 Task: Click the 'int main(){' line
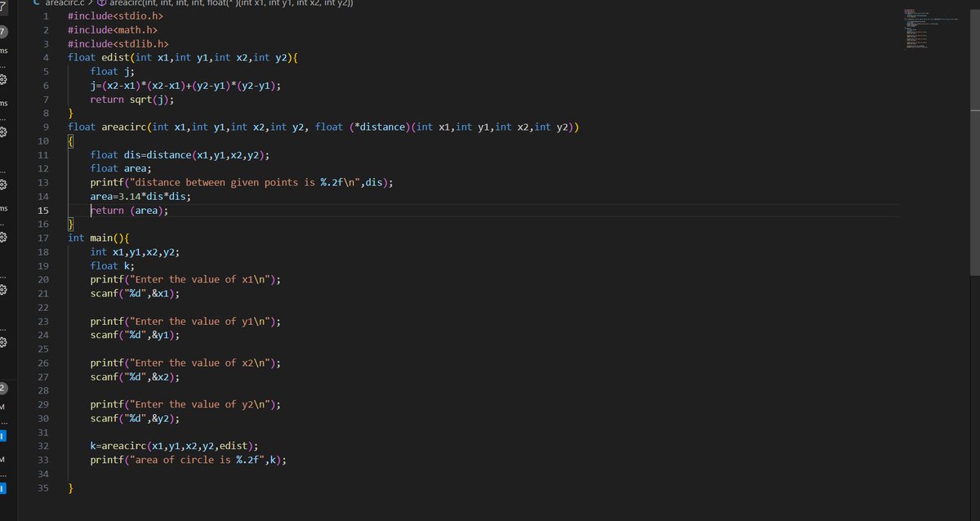[x=98, y=238]
